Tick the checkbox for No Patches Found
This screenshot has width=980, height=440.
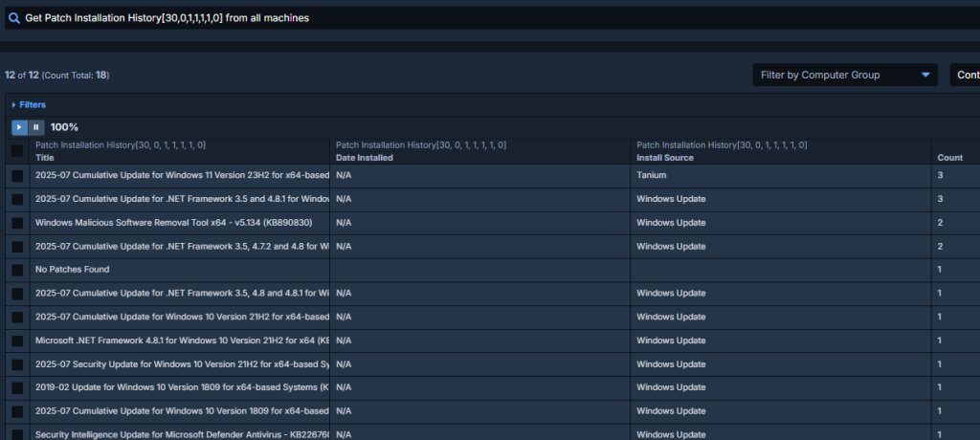pos(17,270)
